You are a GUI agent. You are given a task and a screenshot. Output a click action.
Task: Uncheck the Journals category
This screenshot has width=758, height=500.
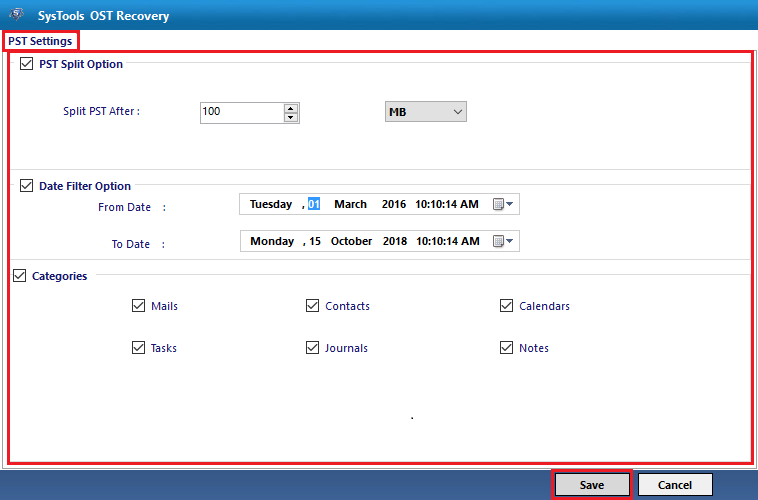[312, 348]
